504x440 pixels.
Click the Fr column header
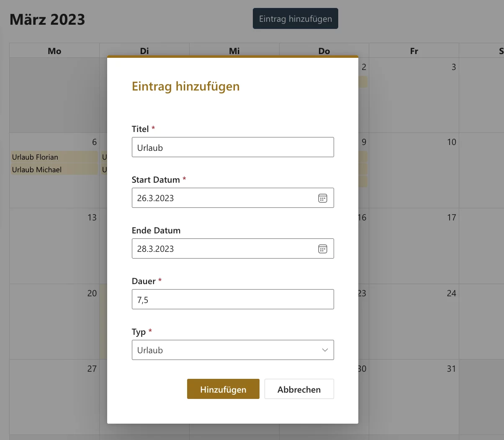coord(414,51)
